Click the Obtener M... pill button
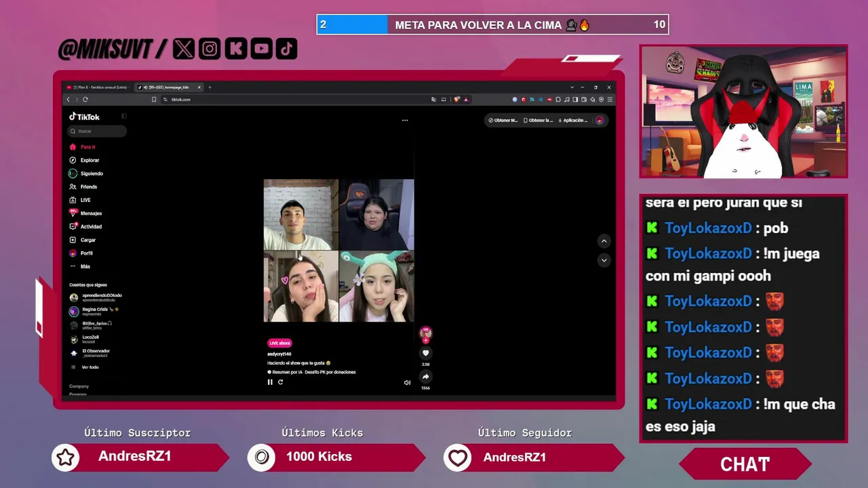The image size is (868, 488). point(503,121)
